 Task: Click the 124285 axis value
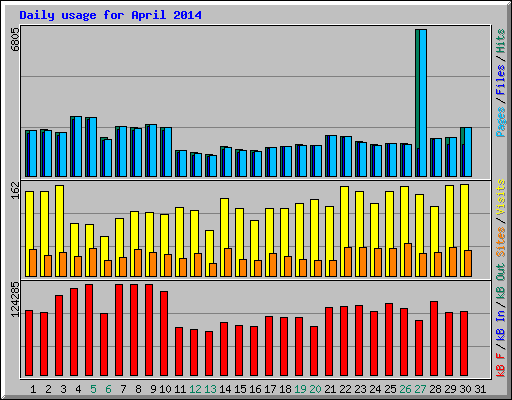[x=15, y=300]
